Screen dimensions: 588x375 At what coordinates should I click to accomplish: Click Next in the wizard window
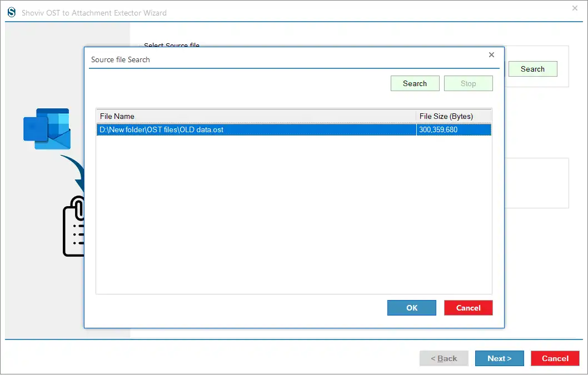coord(500,358)
